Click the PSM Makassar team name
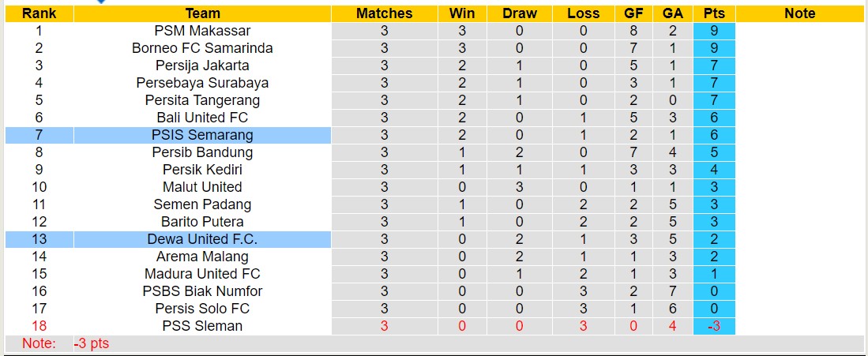The height and width of the screenshot is (356, 868). point(202,31)
